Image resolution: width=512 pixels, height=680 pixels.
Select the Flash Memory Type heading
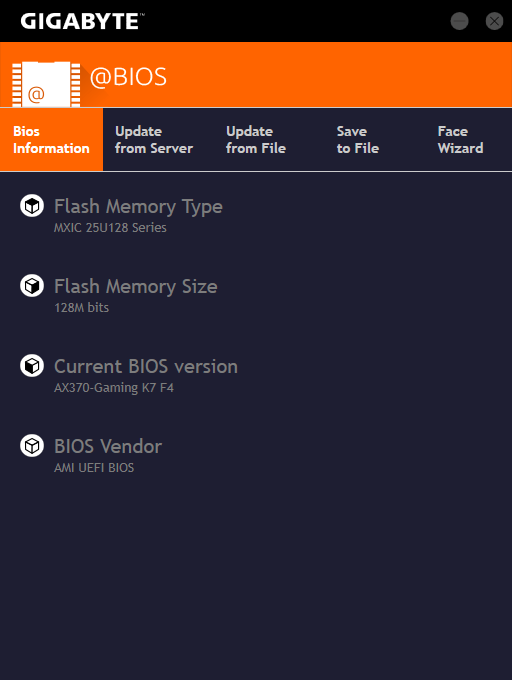(x=138, y=206)
